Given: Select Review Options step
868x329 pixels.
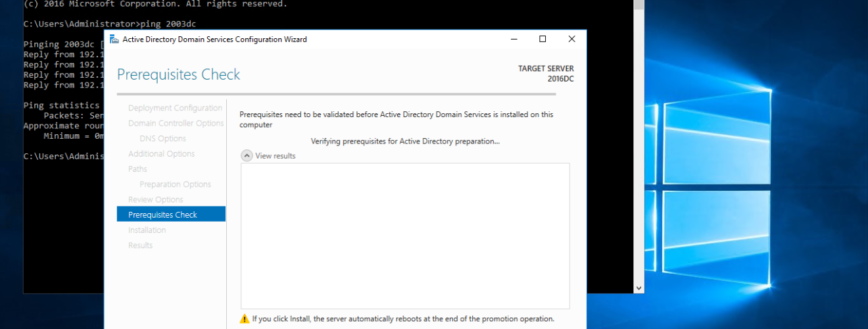Looking at the screenshot, I should pyautogui.click(x=156, y=199).
